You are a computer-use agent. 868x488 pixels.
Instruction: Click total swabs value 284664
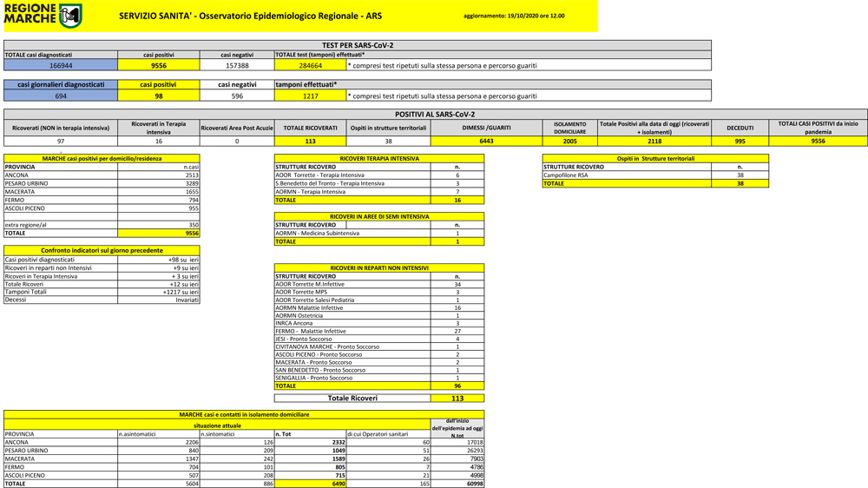(x=310, y=65)
